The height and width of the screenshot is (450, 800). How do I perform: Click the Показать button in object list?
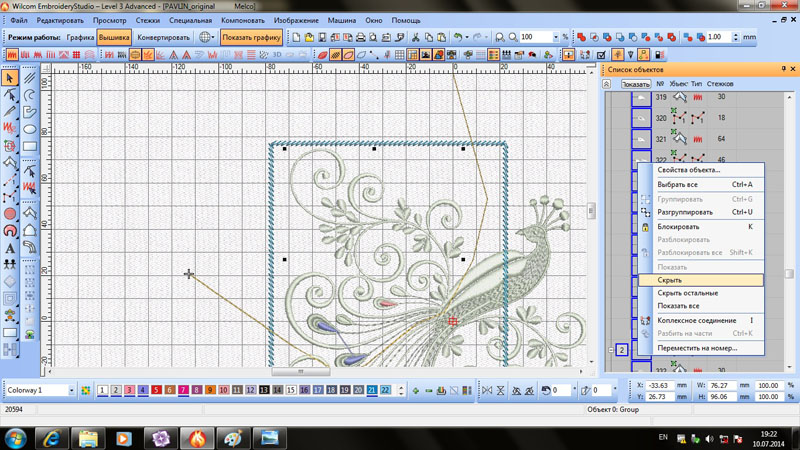point(635,84)
